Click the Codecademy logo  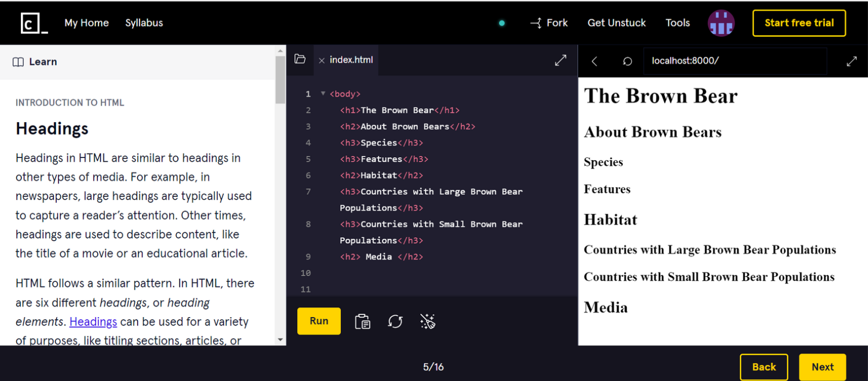pos(34,23)
